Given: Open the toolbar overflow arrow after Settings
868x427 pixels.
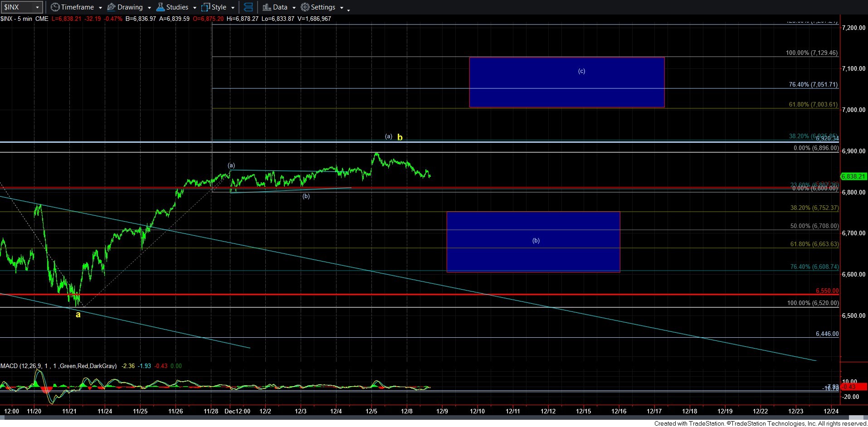Looking at the screenshot, I should pyautogui.click(x=348, y=10).
